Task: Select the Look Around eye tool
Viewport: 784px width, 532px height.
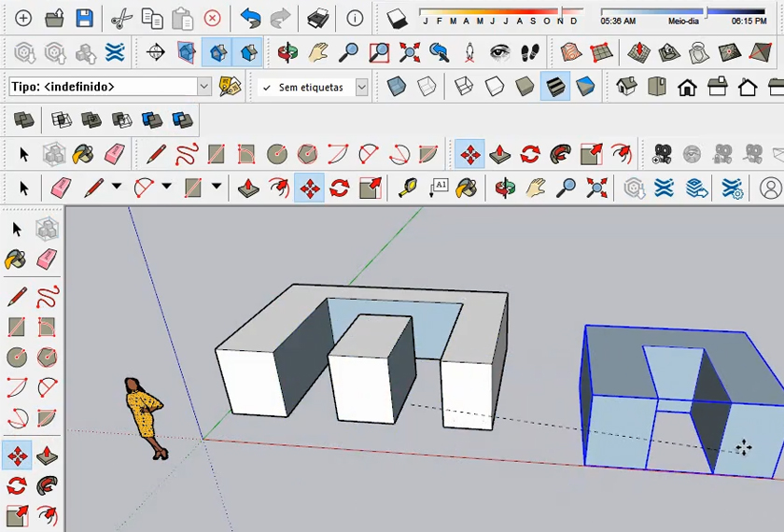Action: pyautogui.click(x=500, y=52)
